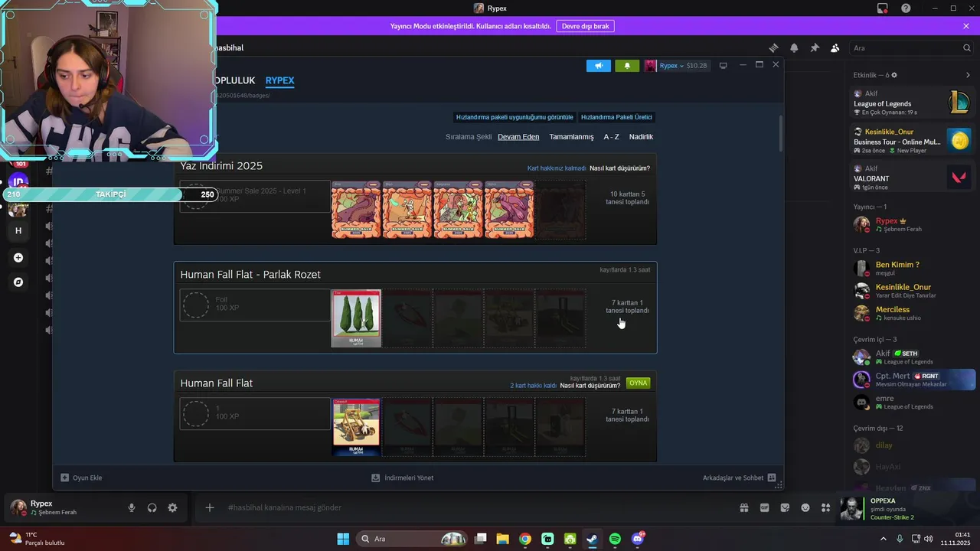Open Spotify from Windows taskbar
This screenshot has width=980, height=551.
[615, 539]
